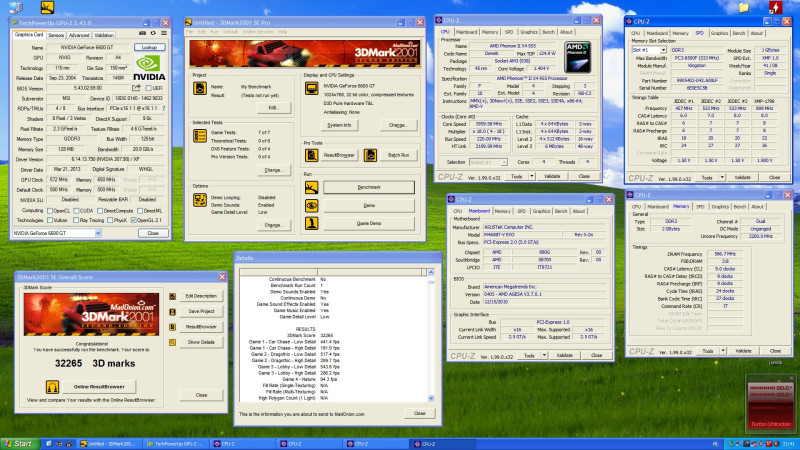Click the Selected Tests checklist icon
800x450 pixels.
[x=199, y=135]
